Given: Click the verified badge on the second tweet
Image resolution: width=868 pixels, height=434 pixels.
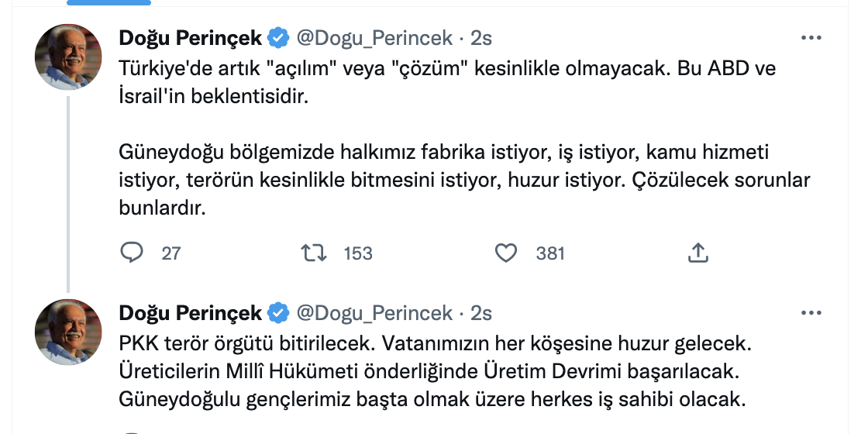Looking at the screenshot, I should tap(278, 313).
